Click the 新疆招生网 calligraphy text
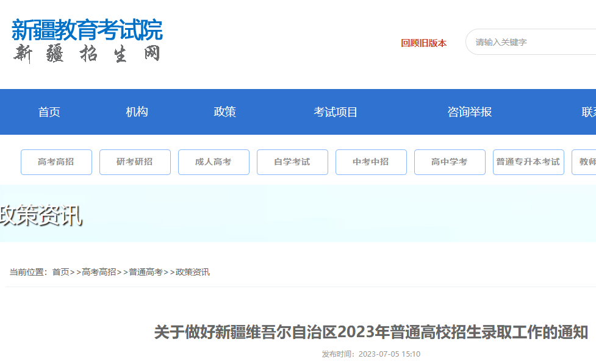 [x=87, y=54]
